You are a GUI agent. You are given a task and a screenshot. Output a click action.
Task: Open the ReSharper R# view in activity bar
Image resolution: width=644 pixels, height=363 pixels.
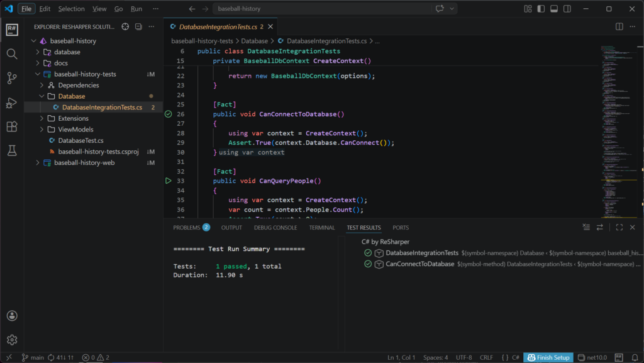pyautogui.click(x=12, y=30)
